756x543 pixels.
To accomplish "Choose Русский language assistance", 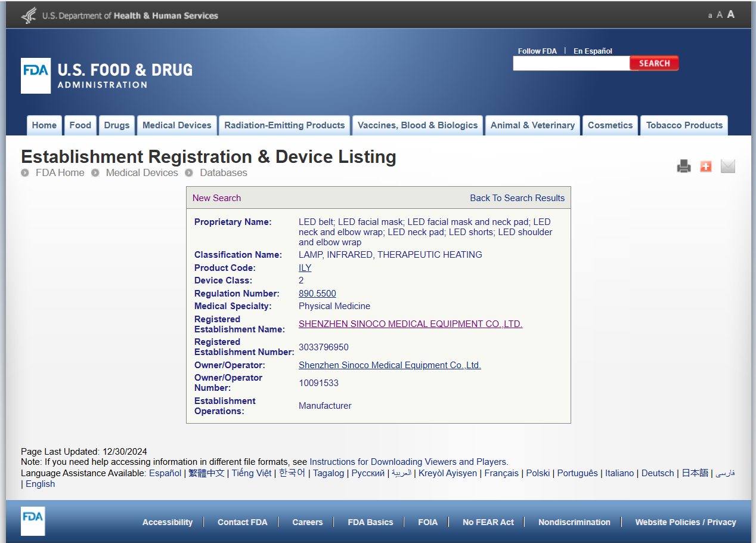I will pyautogui.click(x=368, y=473).
